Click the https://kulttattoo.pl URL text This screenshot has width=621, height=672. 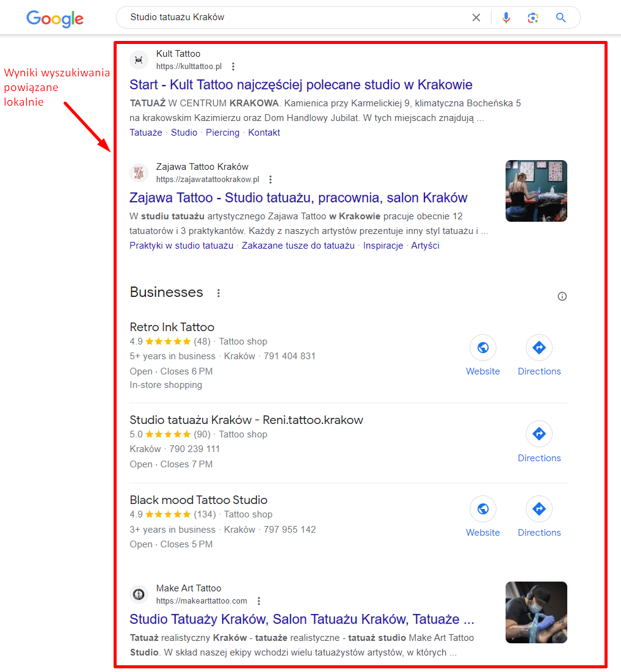(189, 67)
